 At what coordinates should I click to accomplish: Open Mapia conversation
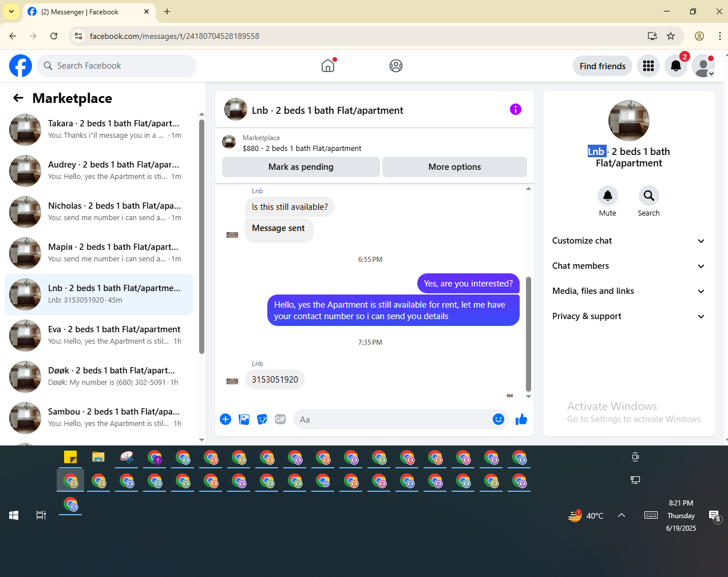[x=98, y=253]
